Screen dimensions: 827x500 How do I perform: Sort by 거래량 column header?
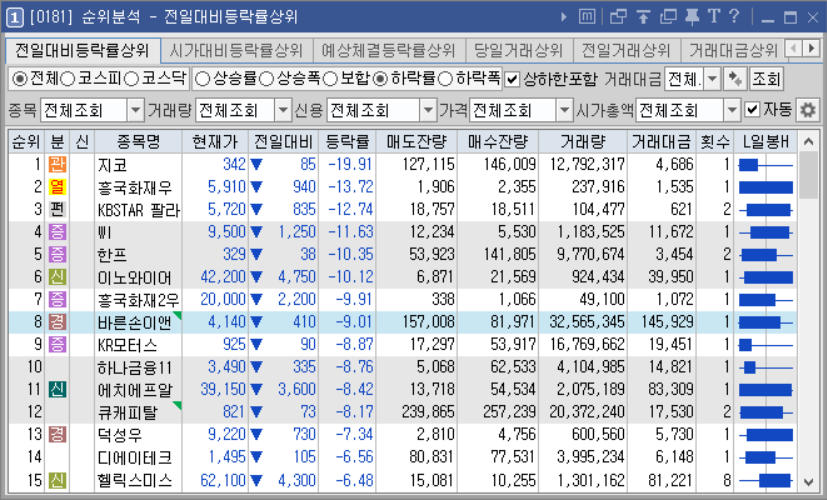click(x=583, y=141)
